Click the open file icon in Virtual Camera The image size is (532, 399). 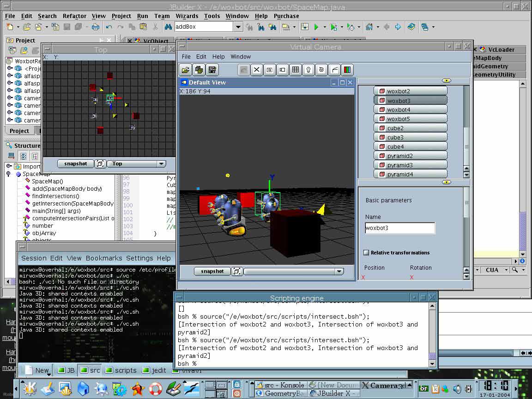point(186,70)
